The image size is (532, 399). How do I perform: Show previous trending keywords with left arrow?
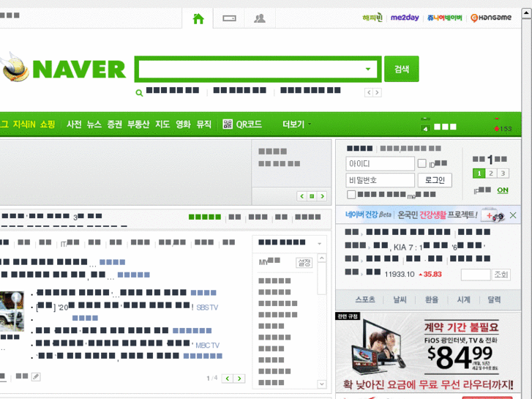click(369, 92)
